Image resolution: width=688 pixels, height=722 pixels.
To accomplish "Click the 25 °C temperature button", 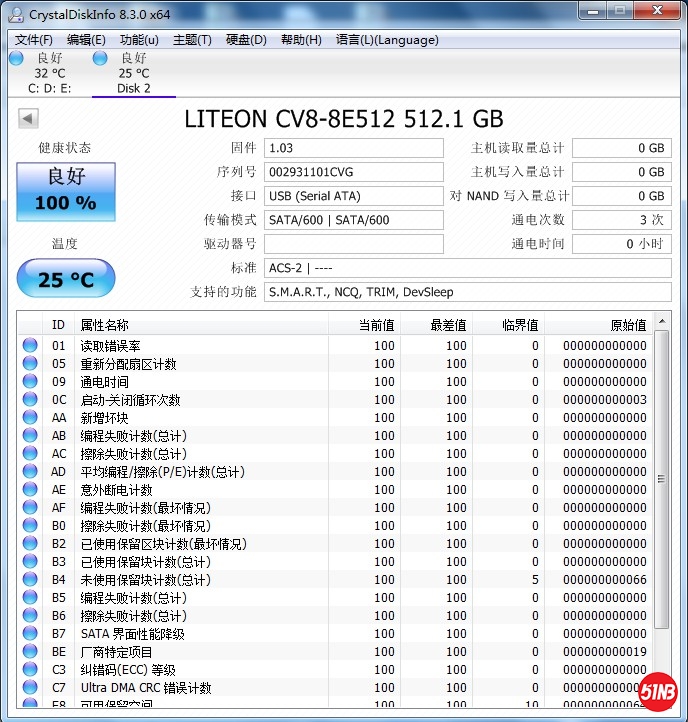I will [x=66, y=279].
